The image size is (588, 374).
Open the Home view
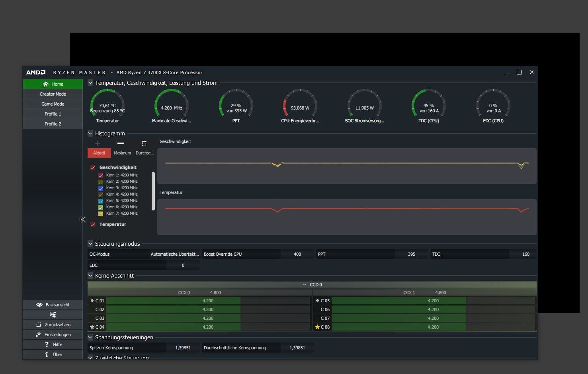(53, 84)
